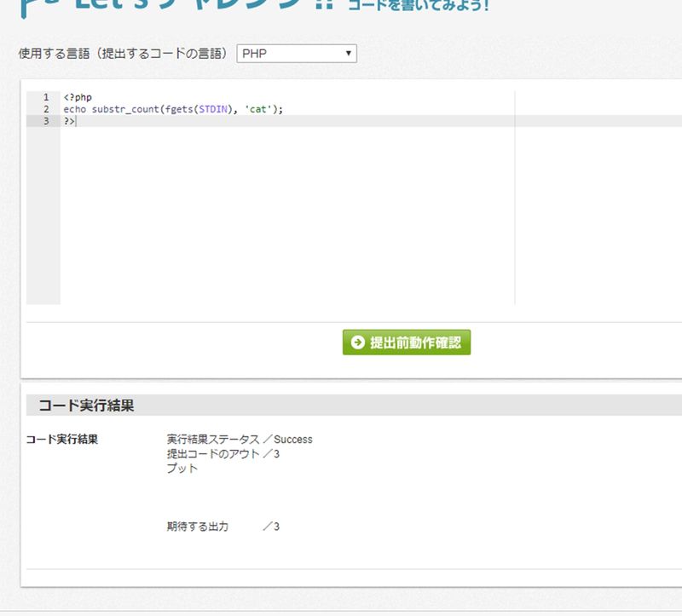Click the コードを書いてみよう! header text
682x616 pixels.
pos(419,5)
